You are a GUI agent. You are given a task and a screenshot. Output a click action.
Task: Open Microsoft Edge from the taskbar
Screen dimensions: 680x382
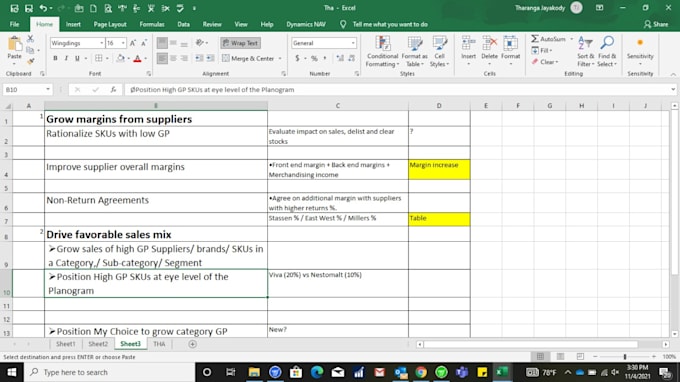(317, 372)
